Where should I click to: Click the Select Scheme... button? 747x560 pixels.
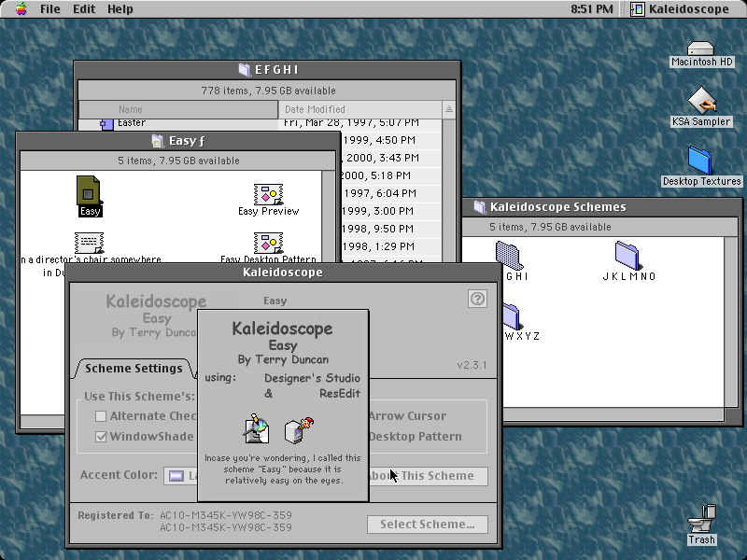[428, 525]
